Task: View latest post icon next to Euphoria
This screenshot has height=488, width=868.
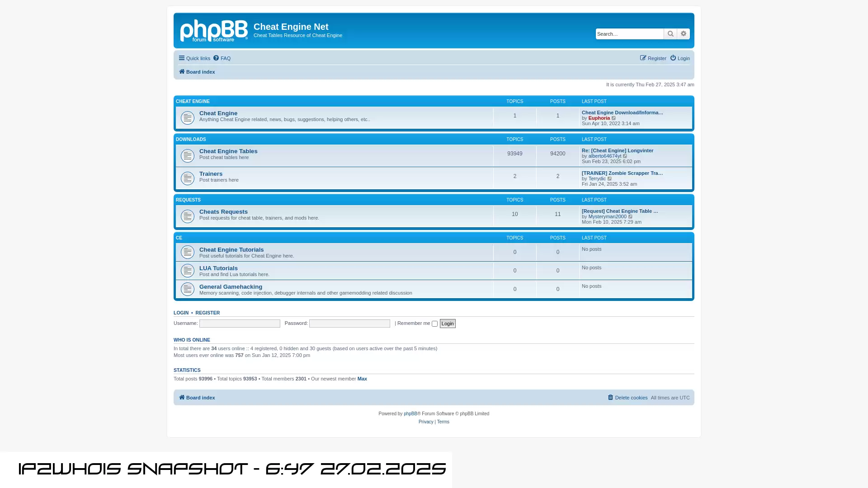Action: pos(614,118)
